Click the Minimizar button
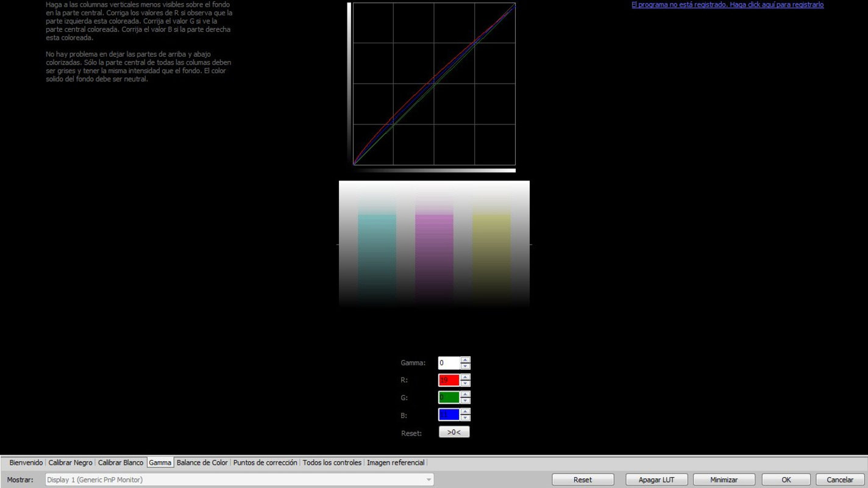The height and width of the screenshot is (488, 868). [724, 479]
